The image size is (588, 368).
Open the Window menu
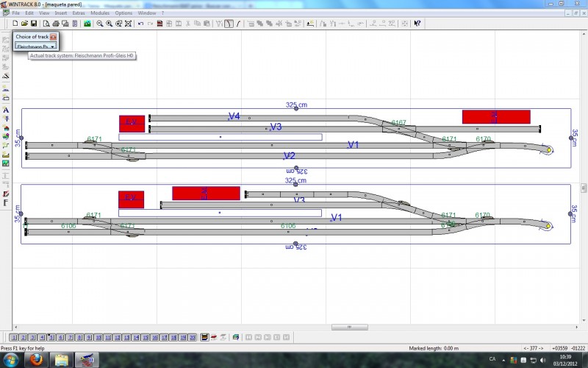[146, 13]
